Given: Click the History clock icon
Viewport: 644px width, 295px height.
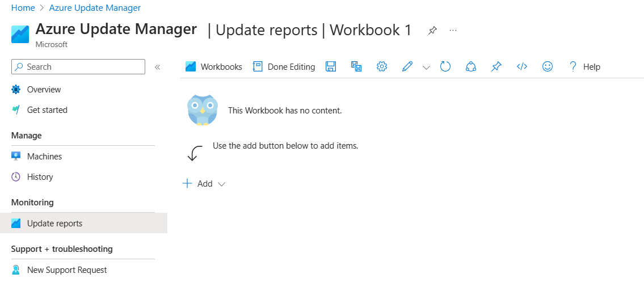Looking at the screenshot, I should pos(16,176).
